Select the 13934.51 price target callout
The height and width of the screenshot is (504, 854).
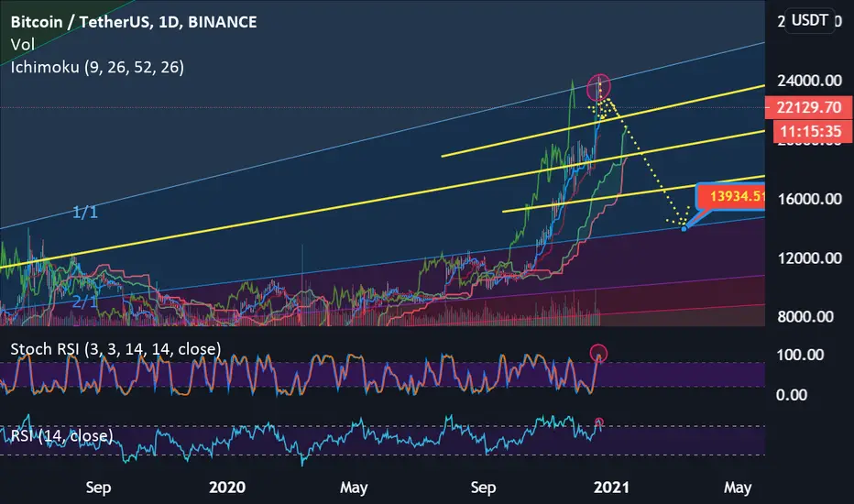coord(731,196)
